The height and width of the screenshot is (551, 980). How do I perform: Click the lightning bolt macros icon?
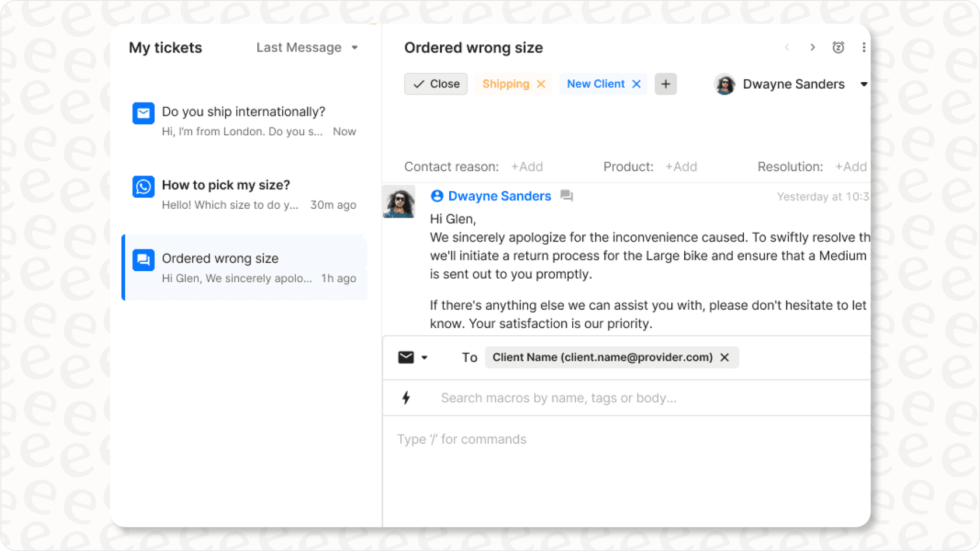406,398
